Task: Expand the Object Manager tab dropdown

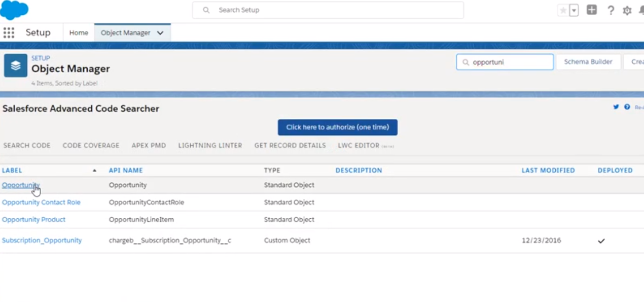Action: pyautogui.click(x=160, y=32)
